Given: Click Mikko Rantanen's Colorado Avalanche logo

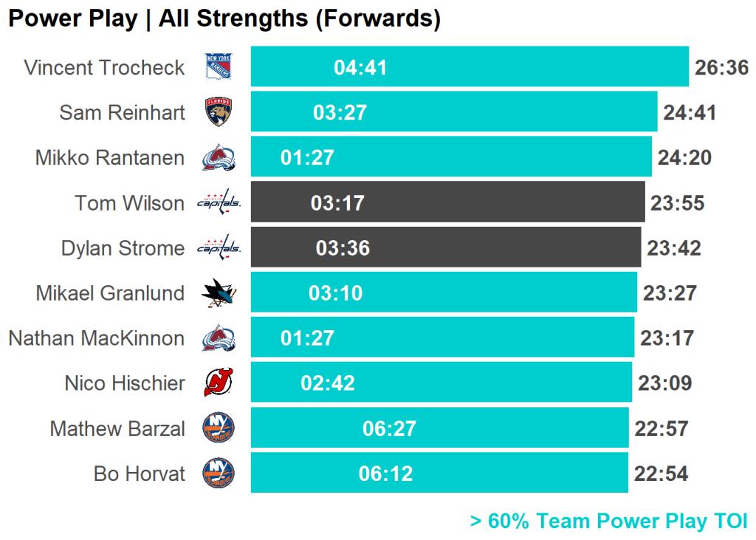Looking at the screenshot, I should 219,157.
